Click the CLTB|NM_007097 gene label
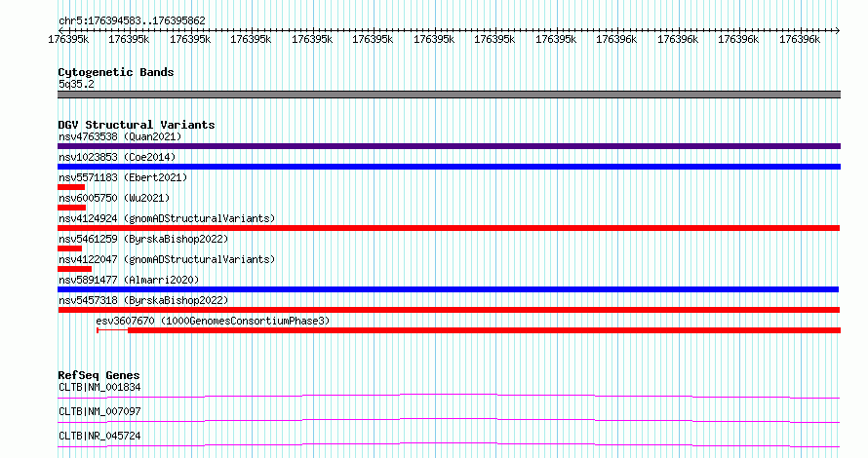 tap(99, 411)
